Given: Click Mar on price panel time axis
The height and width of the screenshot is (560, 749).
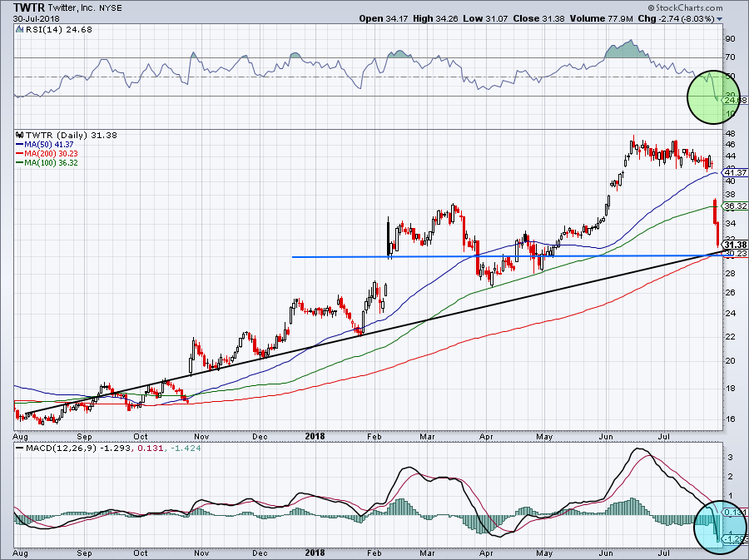Looking at the screenshot, I should click(427, 436).
